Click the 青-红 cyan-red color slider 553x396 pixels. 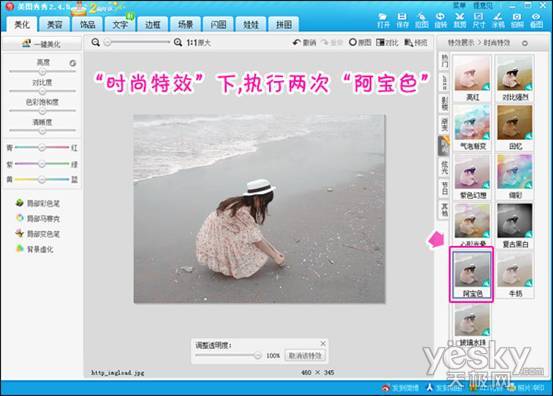pos(42,147)
